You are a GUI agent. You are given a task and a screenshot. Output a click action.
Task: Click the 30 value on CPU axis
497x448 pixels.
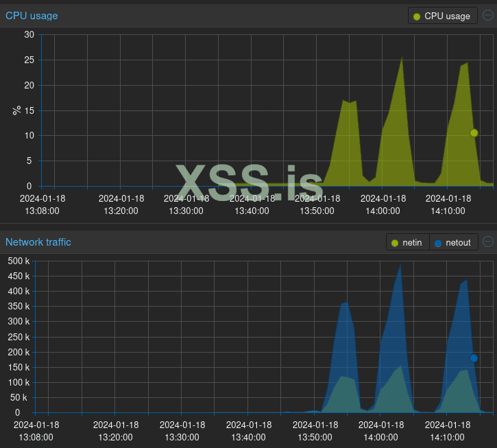29,34
